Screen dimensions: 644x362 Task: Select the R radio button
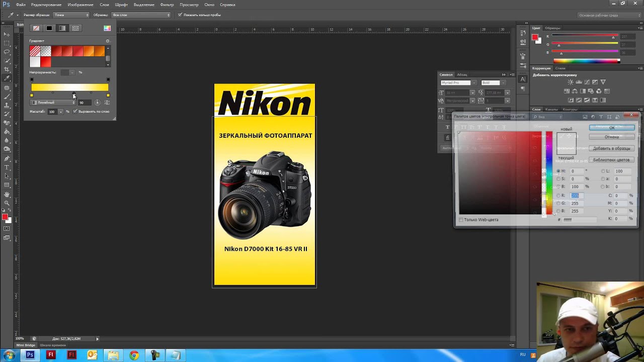558,196
